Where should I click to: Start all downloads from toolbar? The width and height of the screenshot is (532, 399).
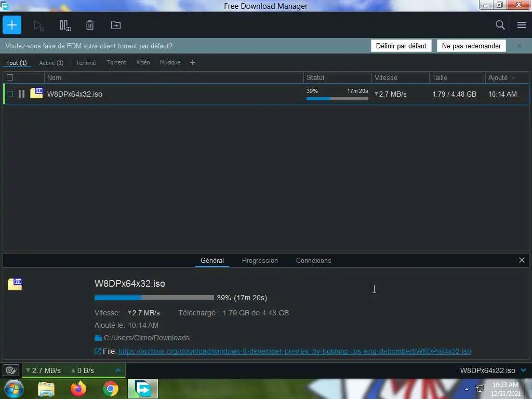[38, 25]
